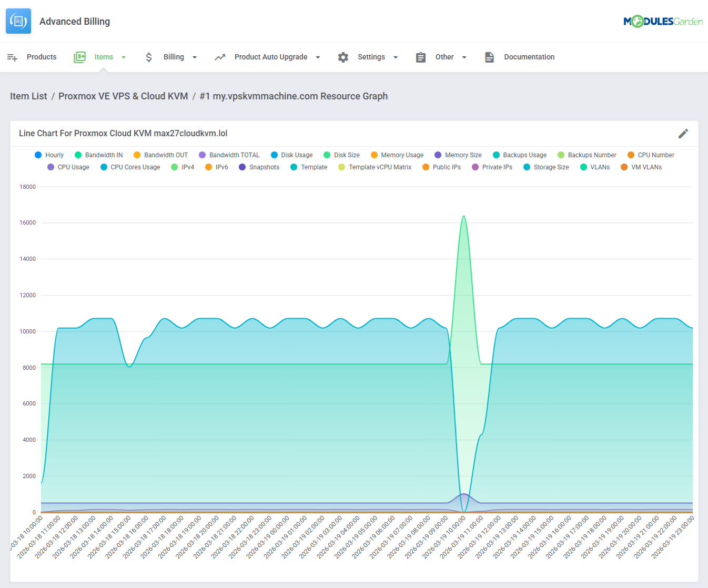Open the Items menu label
Viewport: 708px width, 588px height.
[x=104, y=57]
